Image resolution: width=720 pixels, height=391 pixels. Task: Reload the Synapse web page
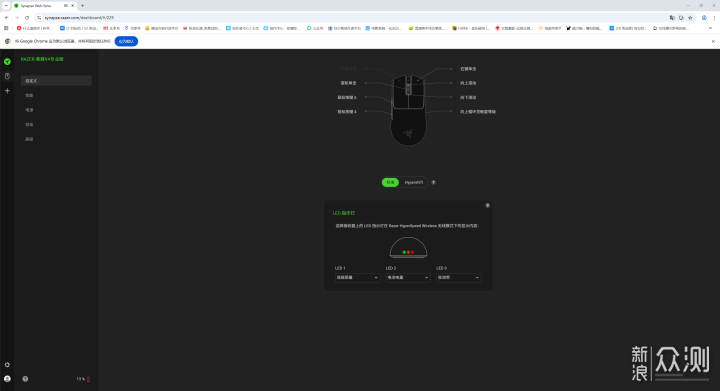(27, 17)
